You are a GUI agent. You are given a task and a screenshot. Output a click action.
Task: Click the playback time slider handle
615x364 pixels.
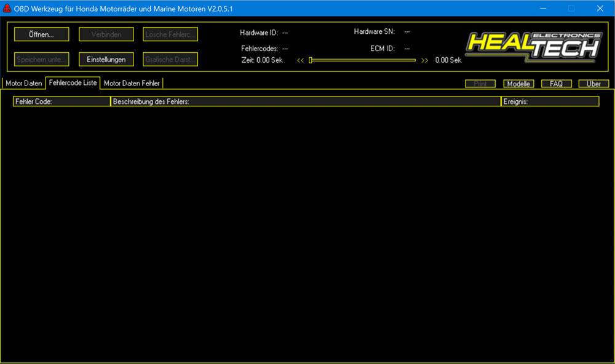(311, 60)
